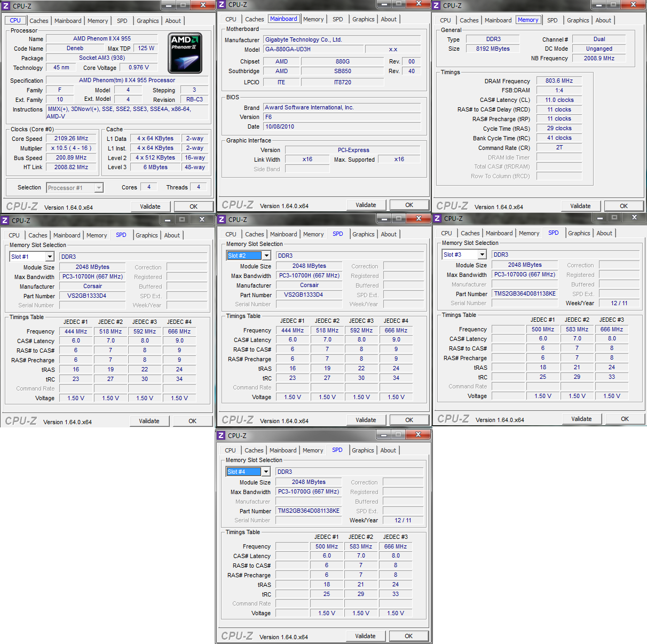Click OK in the Memory timings window
Image resolution: width=647 pixels, height=644 pixels.
point(624,206)
